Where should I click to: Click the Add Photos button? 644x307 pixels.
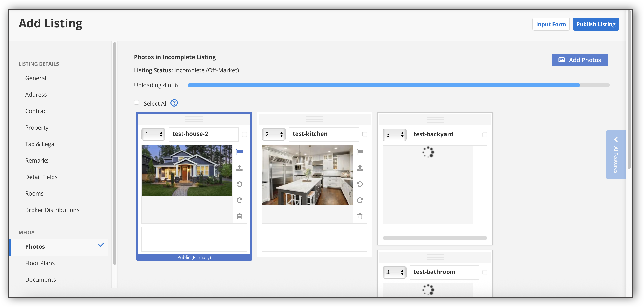(580, 60)
